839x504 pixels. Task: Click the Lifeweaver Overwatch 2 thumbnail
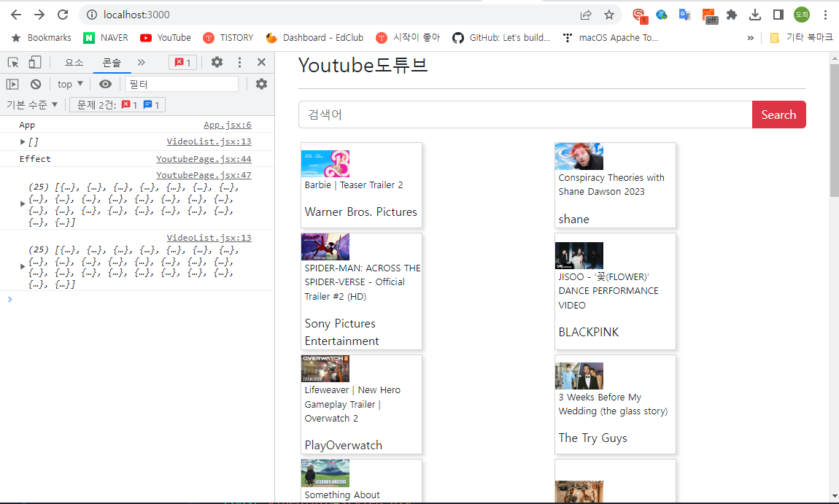pyautogui.click(x=325, y=368)
